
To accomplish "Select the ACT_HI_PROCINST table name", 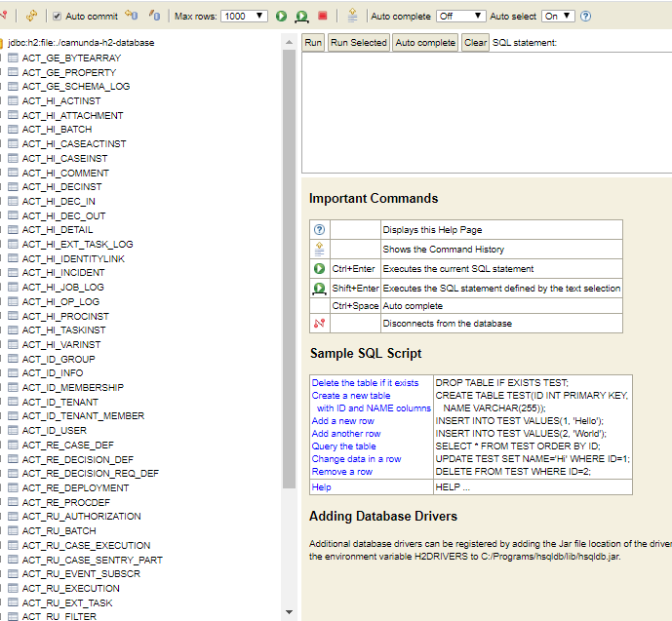I will click(65, 316).
